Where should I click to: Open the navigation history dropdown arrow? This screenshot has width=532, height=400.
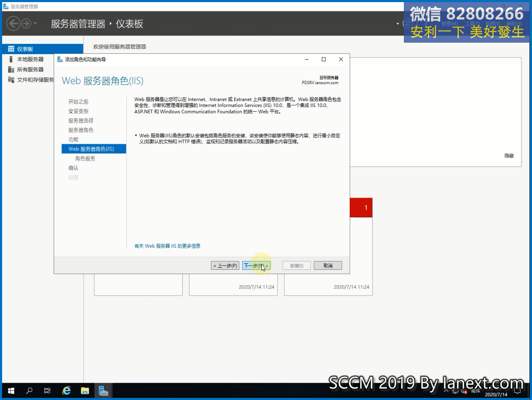pos(35,23)
